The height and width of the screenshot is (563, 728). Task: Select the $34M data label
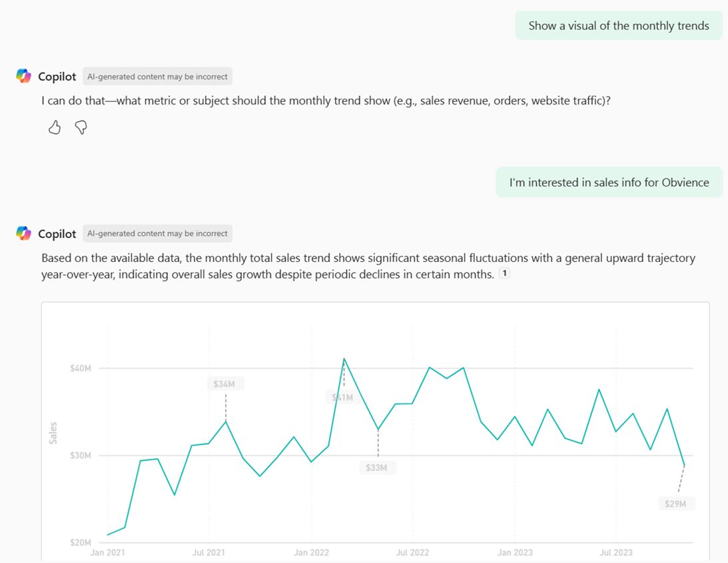pyautogui.click(x=225, y=384)
